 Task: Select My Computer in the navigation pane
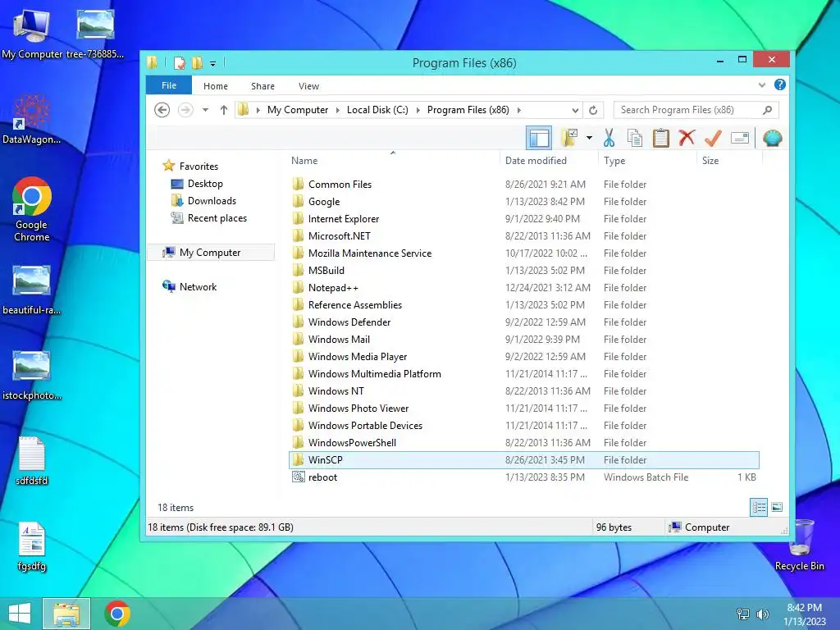pyautogui.click(x=210, y=253)
